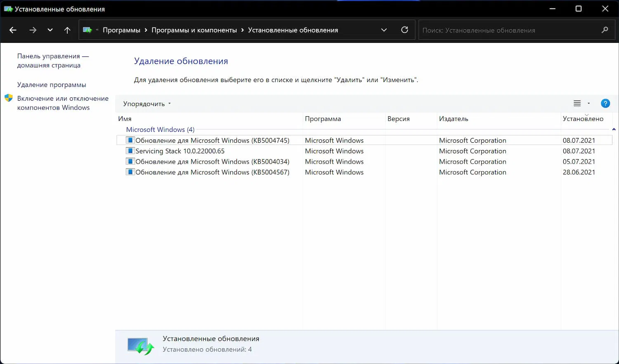Open recent locations dropdown chevron

click(50, 30)
